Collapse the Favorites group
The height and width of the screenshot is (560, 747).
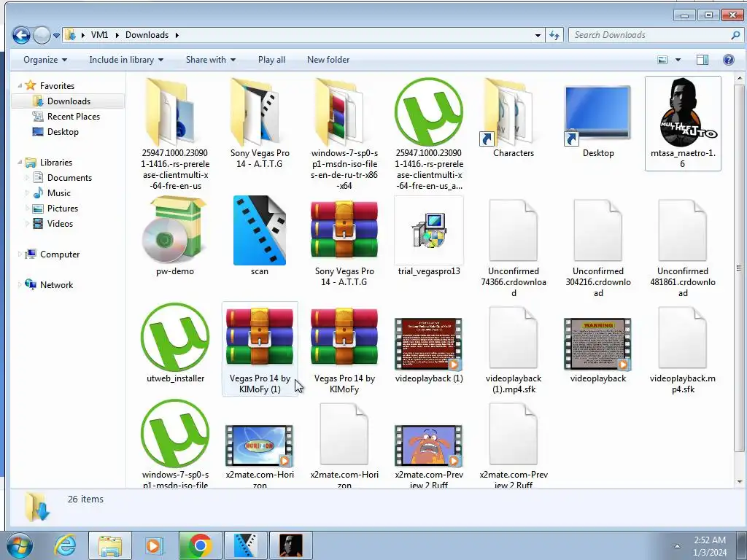[20, 86]
